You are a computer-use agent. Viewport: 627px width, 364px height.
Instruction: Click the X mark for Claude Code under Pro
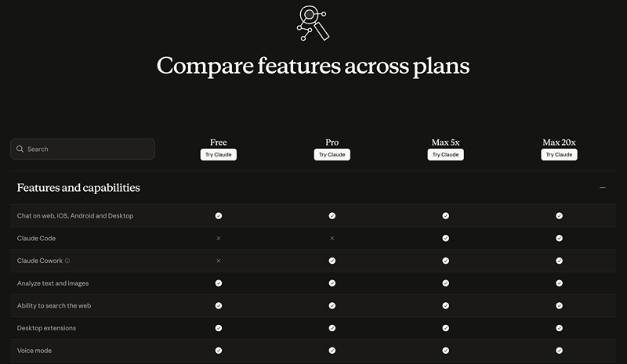pyautogui.click(x=332, y=238)
